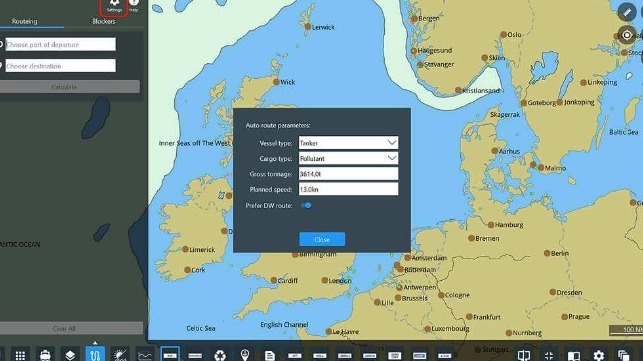The image size is (643, 361).
Task: Expand the Cargo type dropdown
Action: click(x=348, y=158)
